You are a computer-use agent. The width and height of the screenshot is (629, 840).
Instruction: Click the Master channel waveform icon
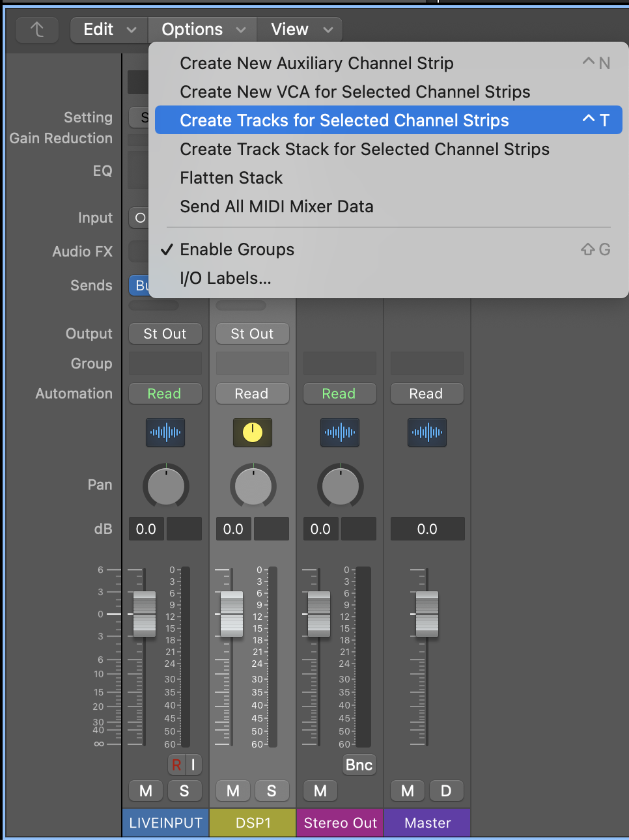click(427, 432)
